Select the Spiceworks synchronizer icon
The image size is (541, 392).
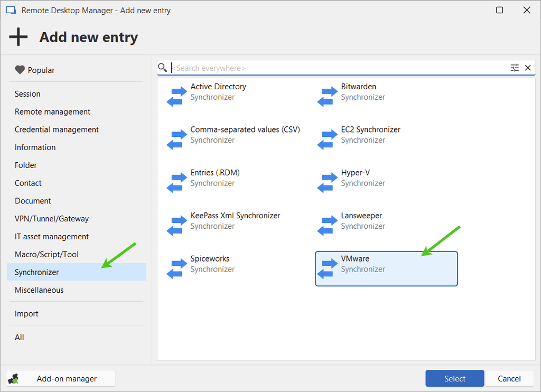(177, 268)
